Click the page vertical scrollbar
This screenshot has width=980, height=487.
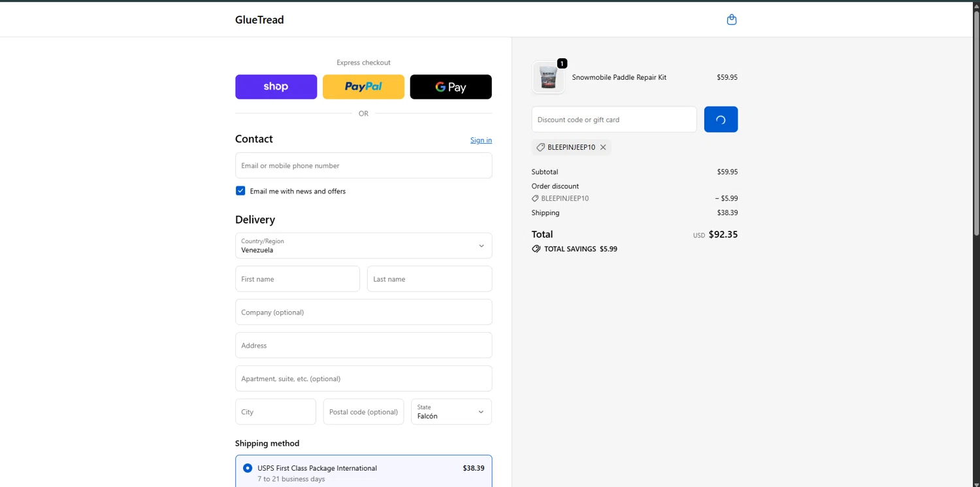tap(976, 124)
